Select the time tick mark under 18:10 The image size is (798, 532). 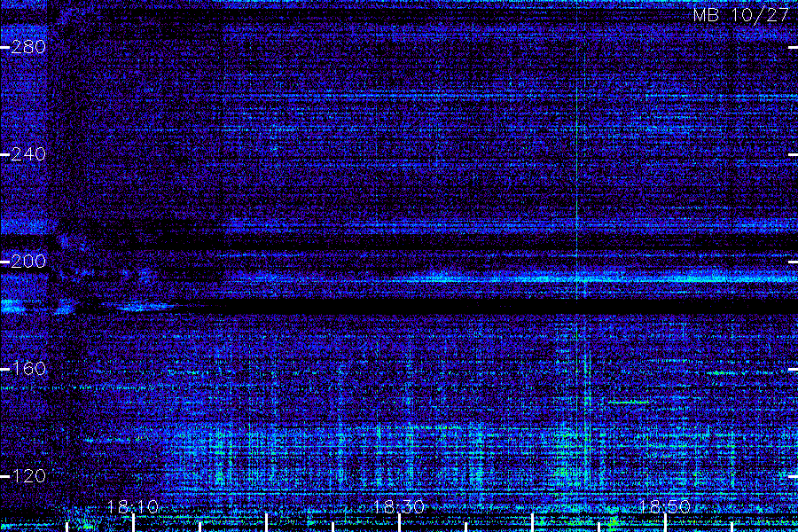click(133, 523)
